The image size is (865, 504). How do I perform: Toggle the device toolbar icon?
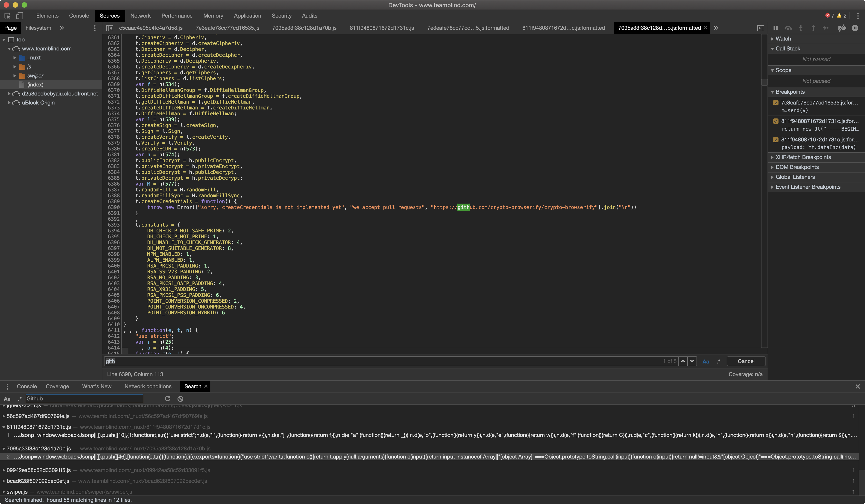point(20,16)
